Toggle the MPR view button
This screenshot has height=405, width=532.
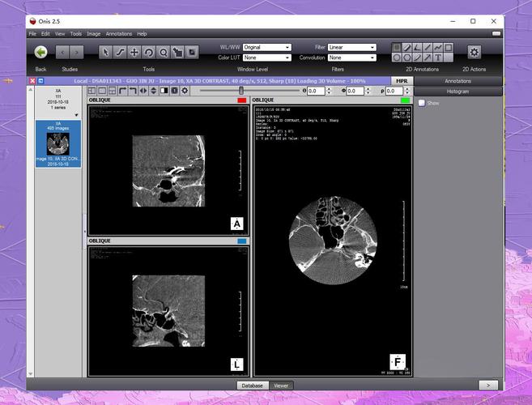(402, 81)
